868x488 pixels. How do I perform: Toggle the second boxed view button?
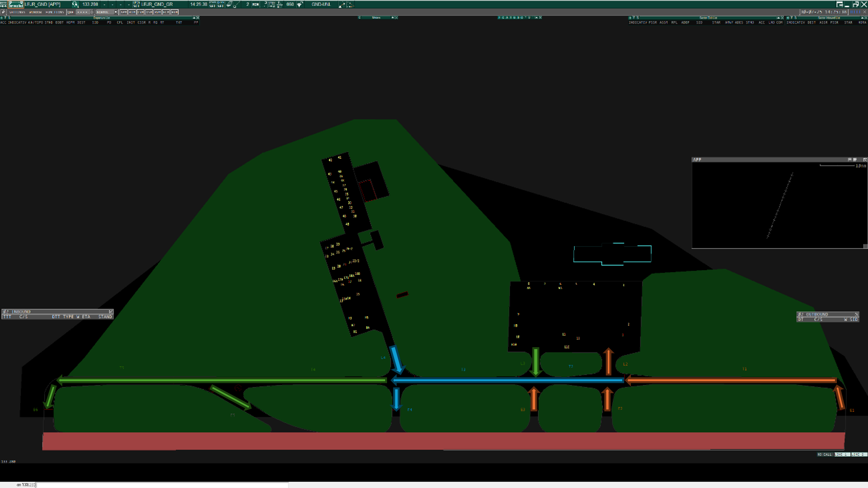tap(132, 12)
